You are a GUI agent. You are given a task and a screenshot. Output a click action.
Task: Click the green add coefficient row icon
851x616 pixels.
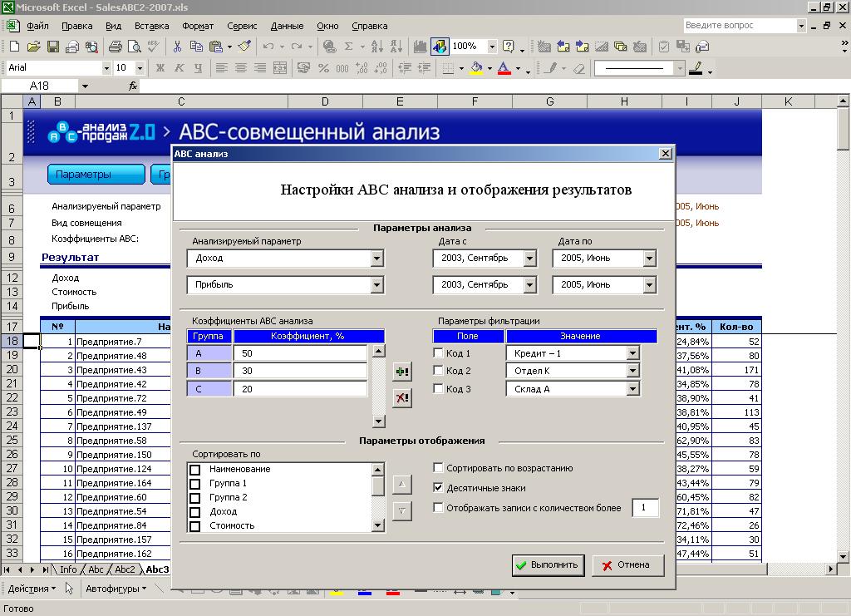[x=401, y=372]
